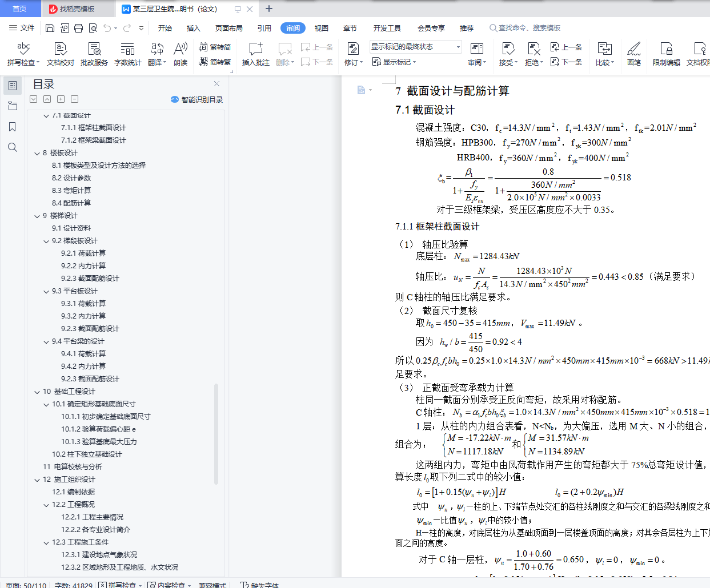Image resolution: width=710 pixels, height=588 pixels.
Task: Undo the last action
Action: pos(107,28)
